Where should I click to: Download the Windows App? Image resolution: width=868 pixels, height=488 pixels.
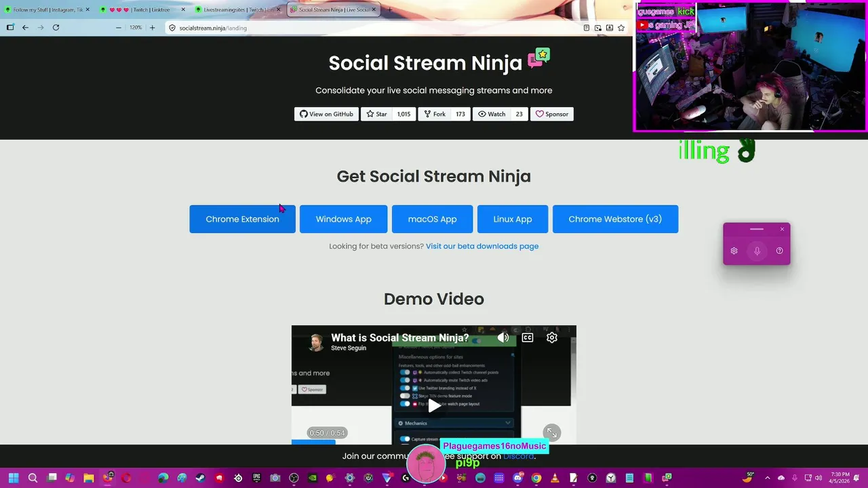pos(344,219)
